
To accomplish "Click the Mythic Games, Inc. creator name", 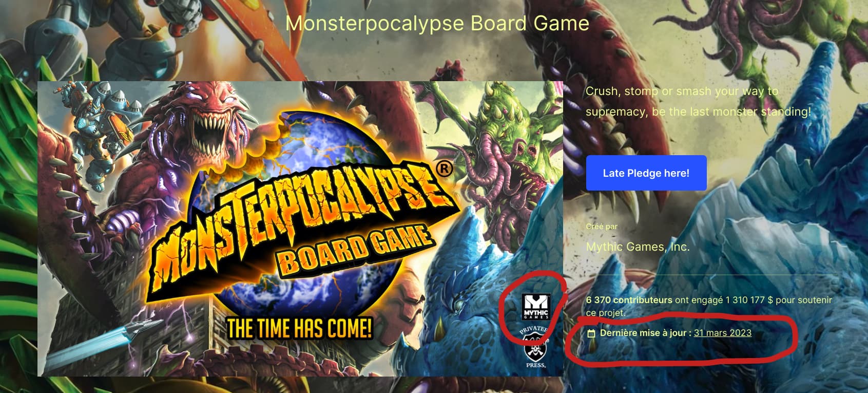I will 638,247.
